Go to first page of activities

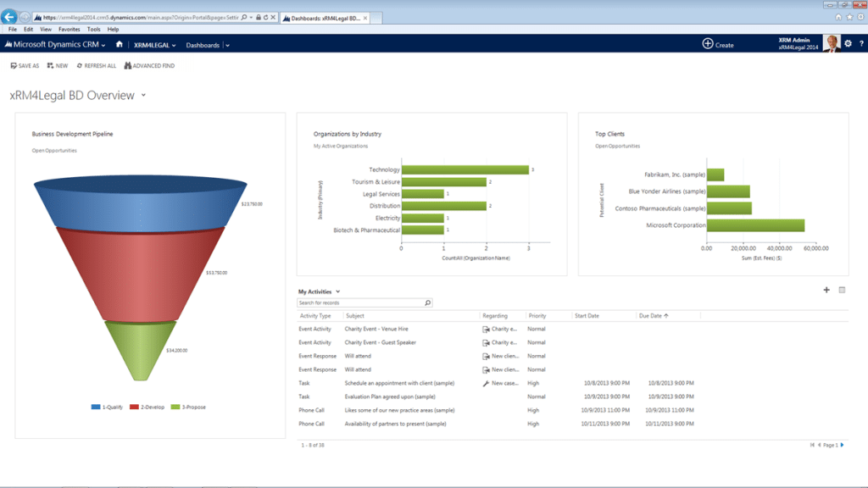[x=812, y=445]
